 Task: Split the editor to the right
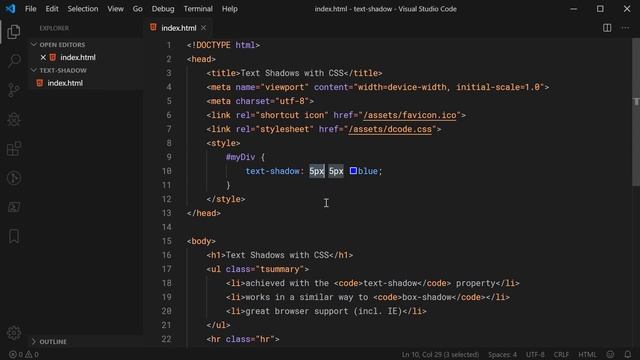click(x=607, y=28)
